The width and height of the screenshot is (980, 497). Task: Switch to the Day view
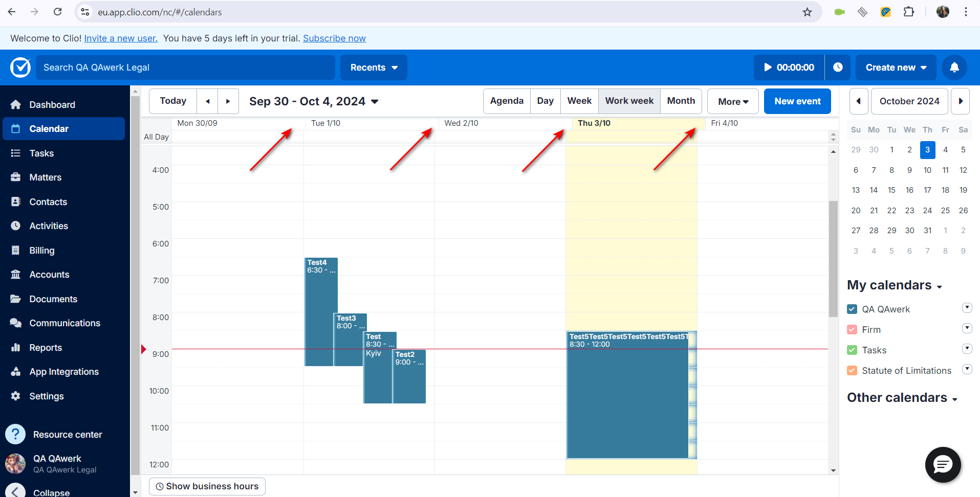pyautogui.click(x=545, y=101)
